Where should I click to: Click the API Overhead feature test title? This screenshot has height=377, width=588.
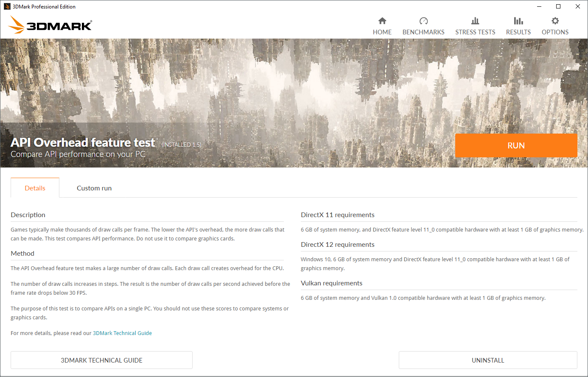pos(83,142)
